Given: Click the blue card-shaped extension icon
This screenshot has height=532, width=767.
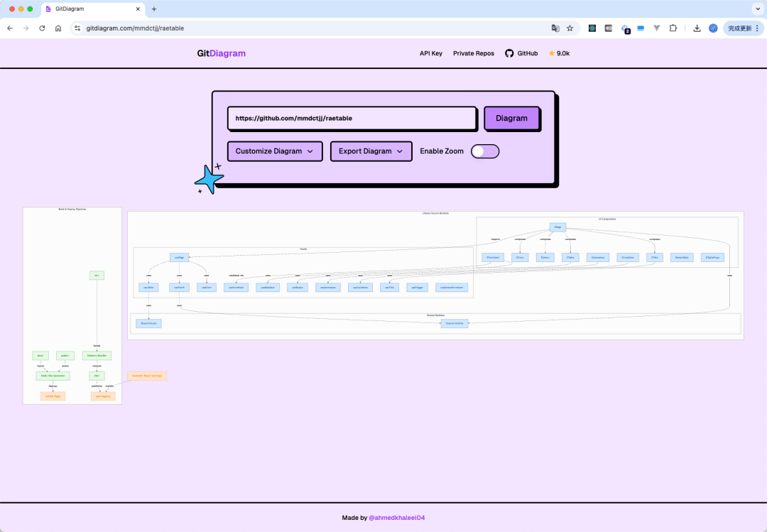Looking at the screenshot, I should pos(641,28).
